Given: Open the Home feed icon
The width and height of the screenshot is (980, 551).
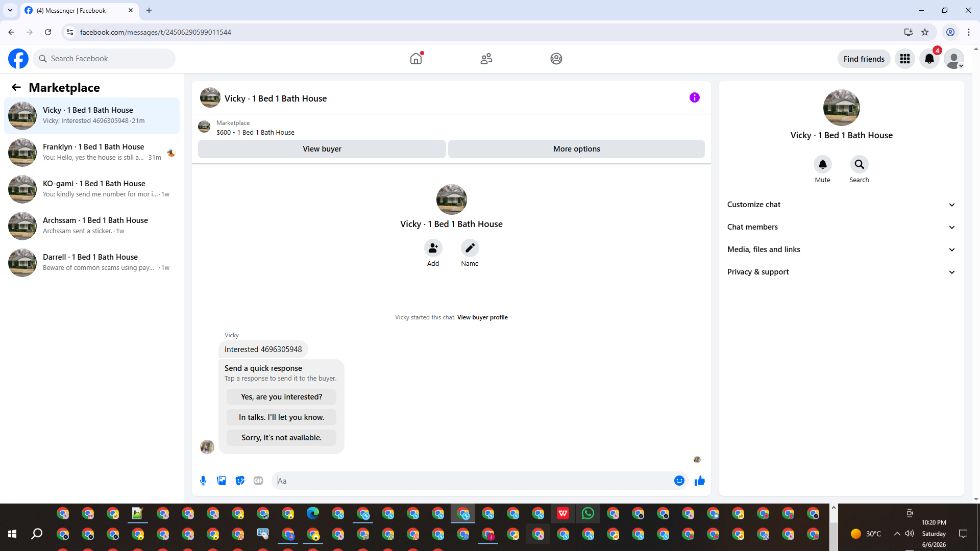Looking at the screenshot, I should click(416, 59).
